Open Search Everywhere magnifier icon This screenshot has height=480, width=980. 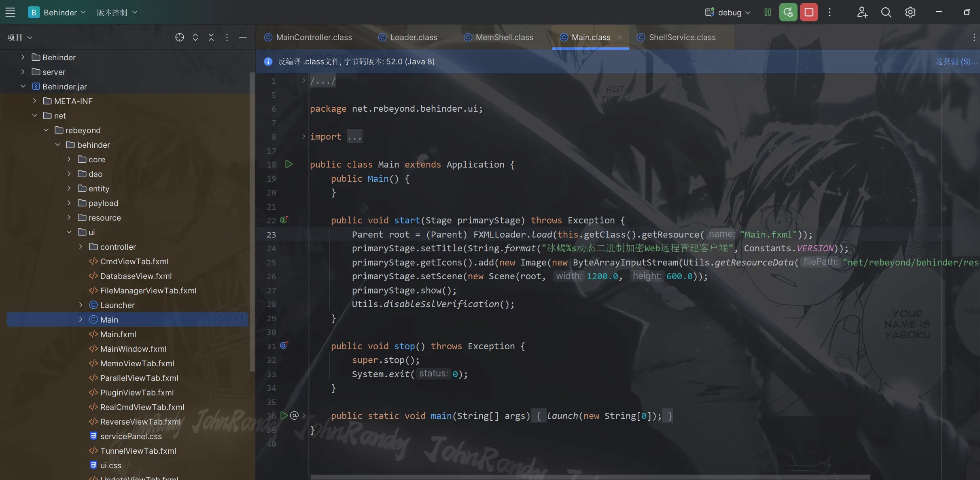click(x=886, y=12)
